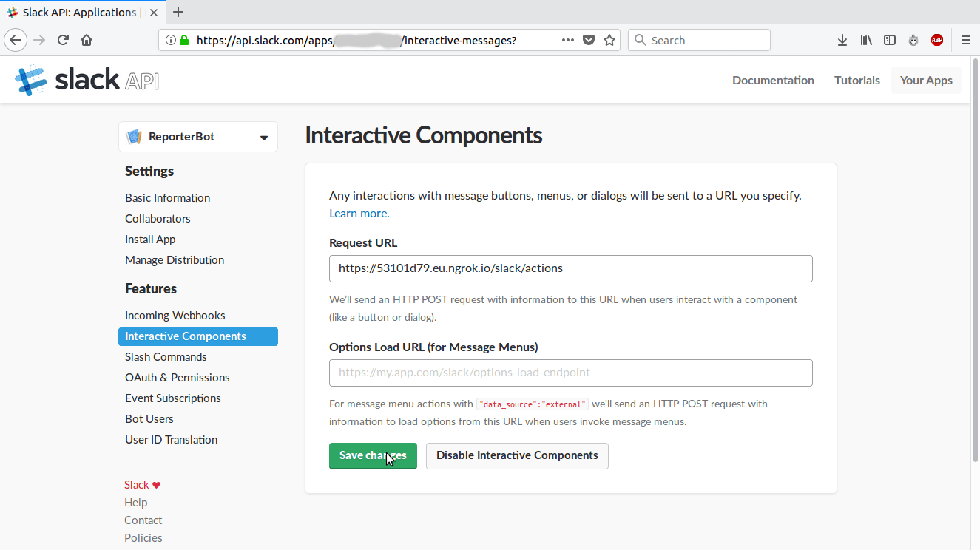Reload the page with the refresh icon
This screenshot has height=550, width=980.
click(63, 40)
